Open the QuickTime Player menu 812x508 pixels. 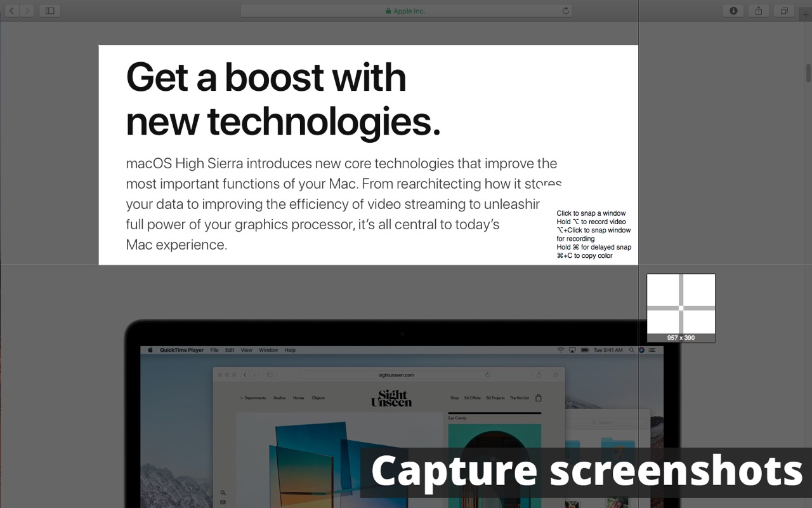coord(181,350)
